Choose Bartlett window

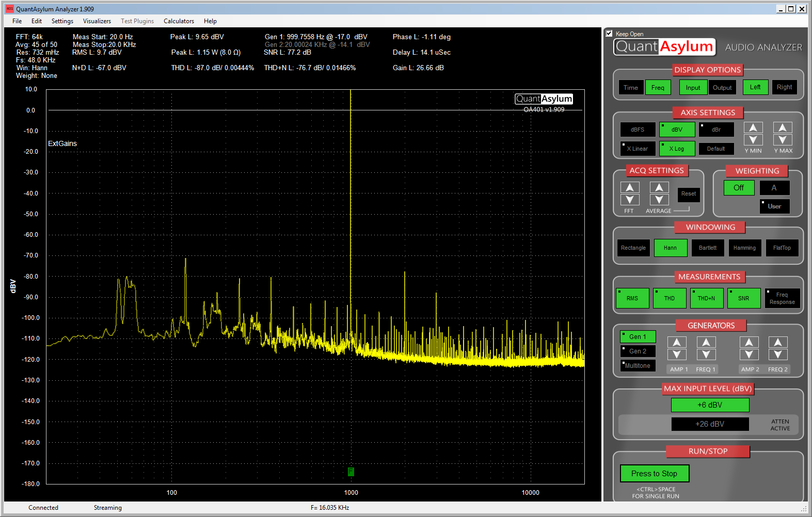coord(708,248)
